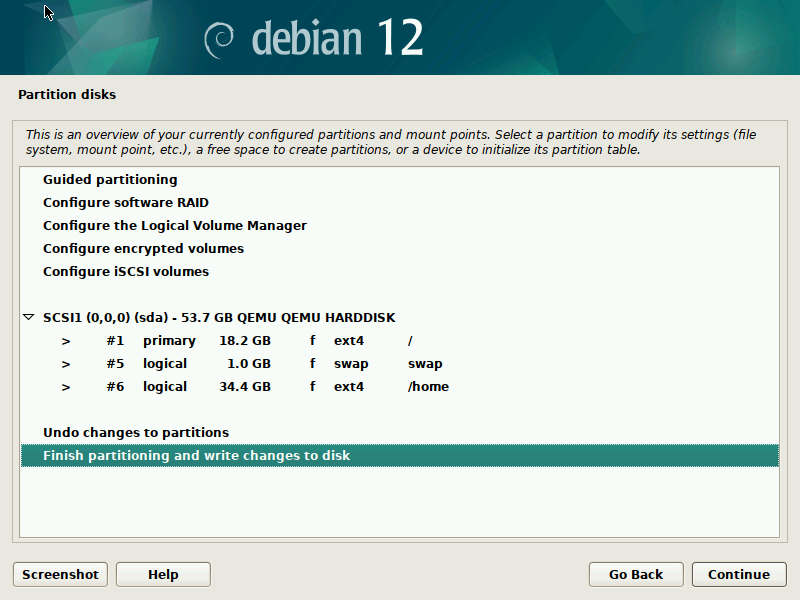Select Configure encrypted volumes

[143, 249]
